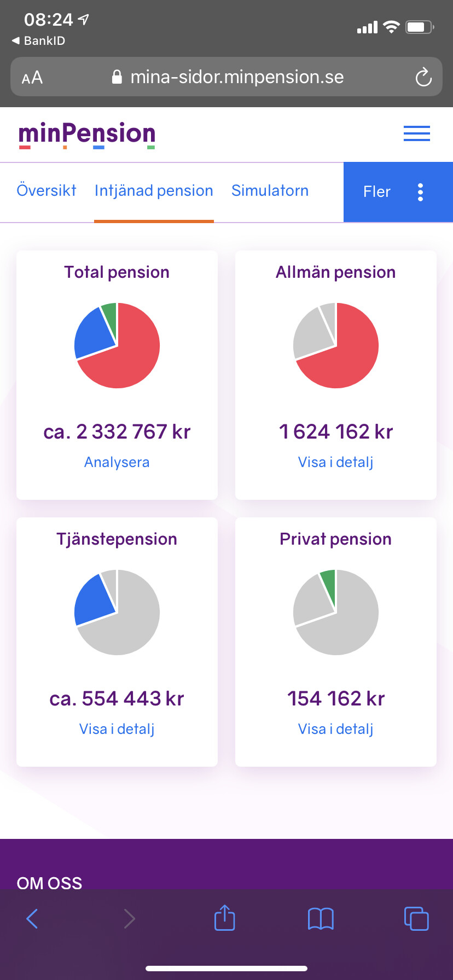Tap the Total pension pie chart

pos(117,346)
